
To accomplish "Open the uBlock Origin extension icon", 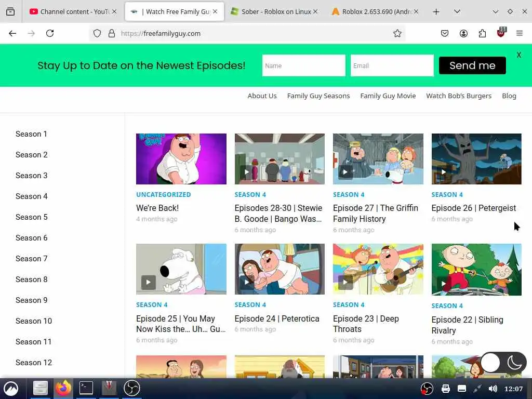I will (x=501, y=33).
